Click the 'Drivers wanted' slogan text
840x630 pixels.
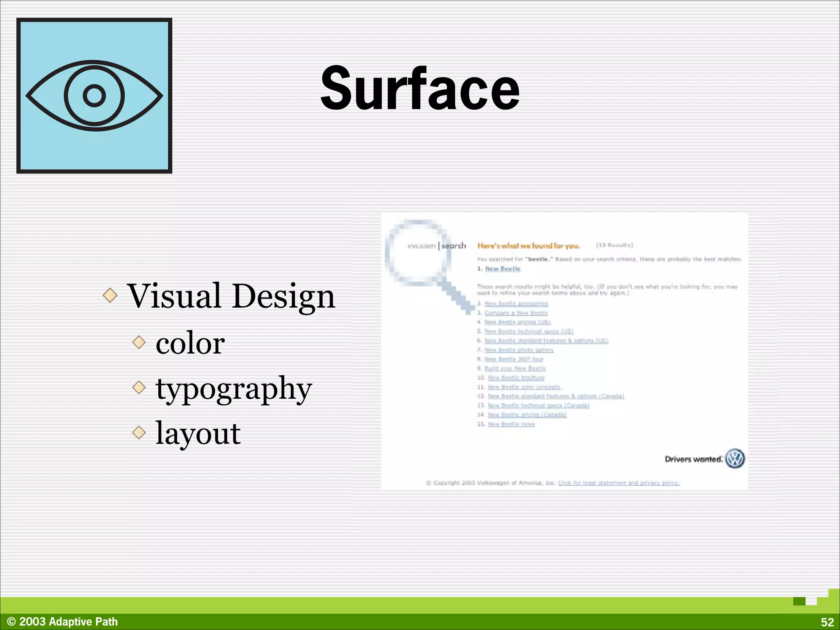[x=694, y=459]
